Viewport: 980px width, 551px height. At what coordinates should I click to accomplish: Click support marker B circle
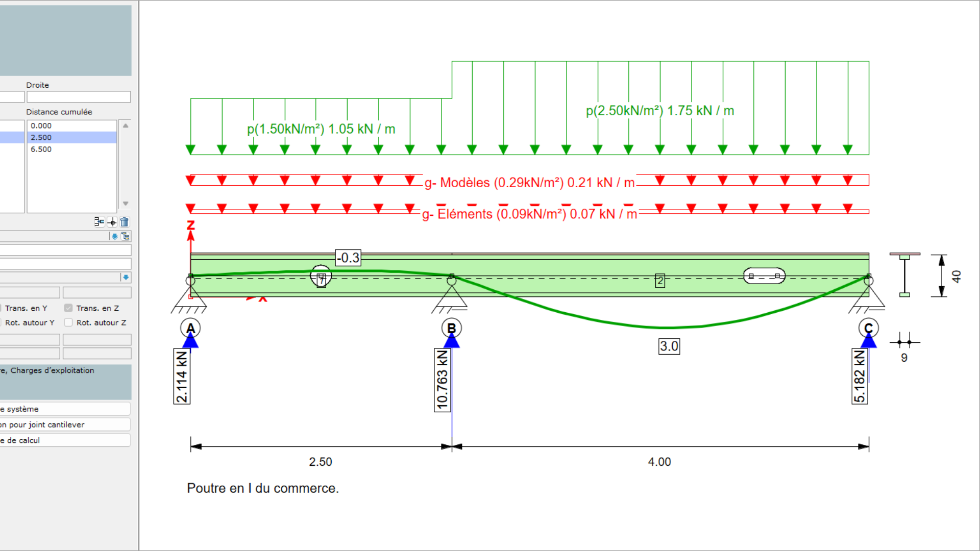[451, 328]
